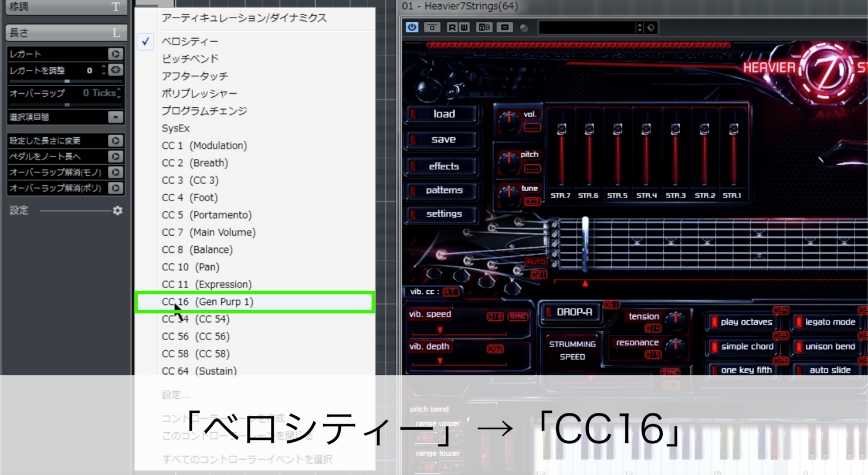Click the レガートを調整 snowflake icon
Image resolution: width=868 pixels, height=475 pixels.
pyautogui.click(x=116, y=70)
